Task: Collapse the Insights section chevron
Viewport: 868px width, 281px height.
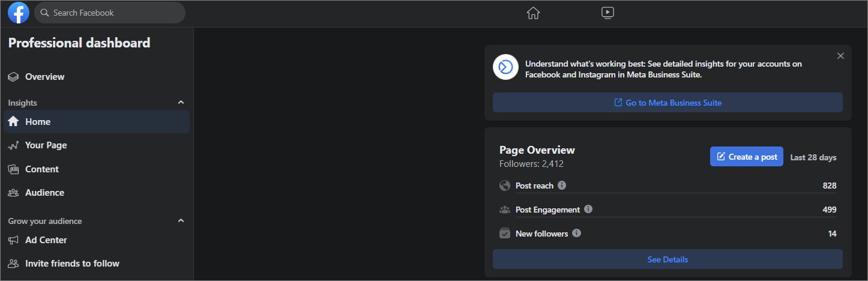Action: pos(181,103)
